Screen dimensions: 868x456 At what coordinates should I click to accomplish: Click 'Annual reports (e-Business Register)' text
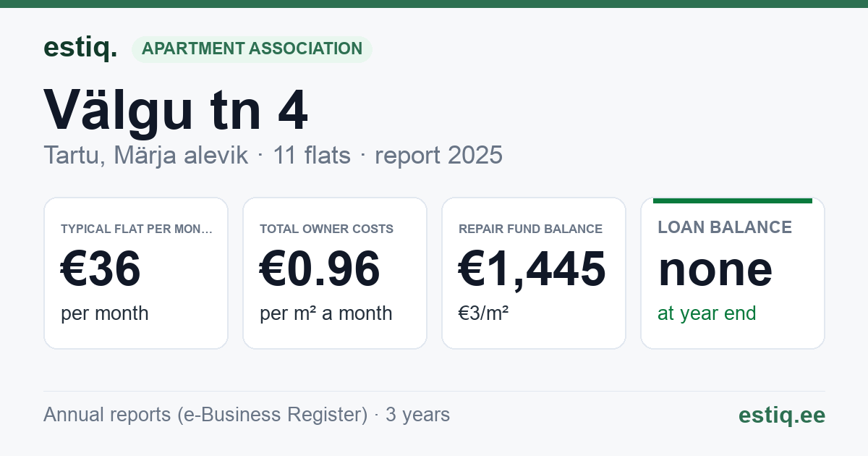205,415
